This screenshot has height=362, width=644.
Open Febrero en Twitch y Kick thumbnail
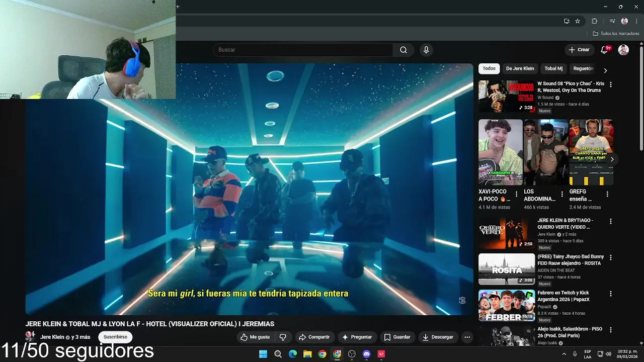point(507,305)
